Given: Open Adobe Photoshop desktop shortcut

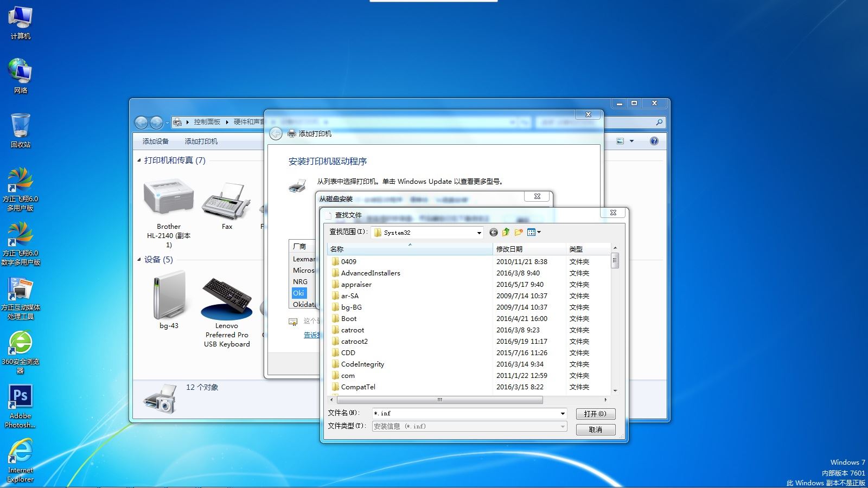Looking at the screenshot, I should (x=21, y=406).
